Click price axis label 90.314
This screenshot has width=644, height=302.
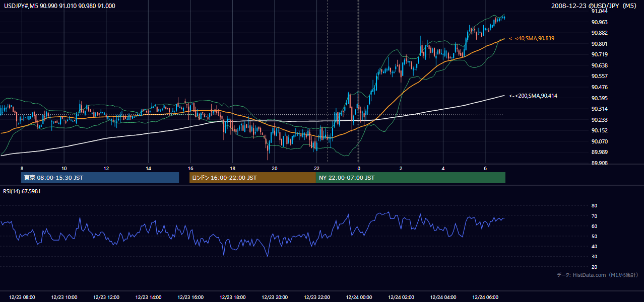600,109
